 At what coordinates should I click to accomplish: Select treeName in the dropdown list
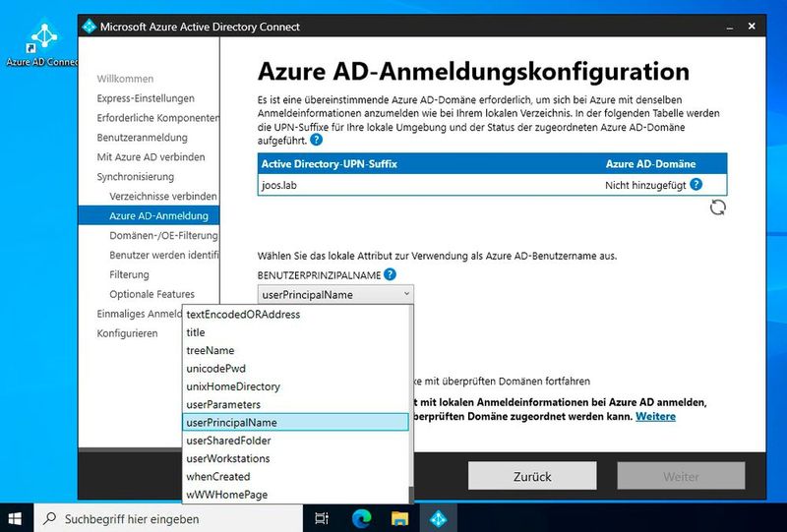point(296,350)
